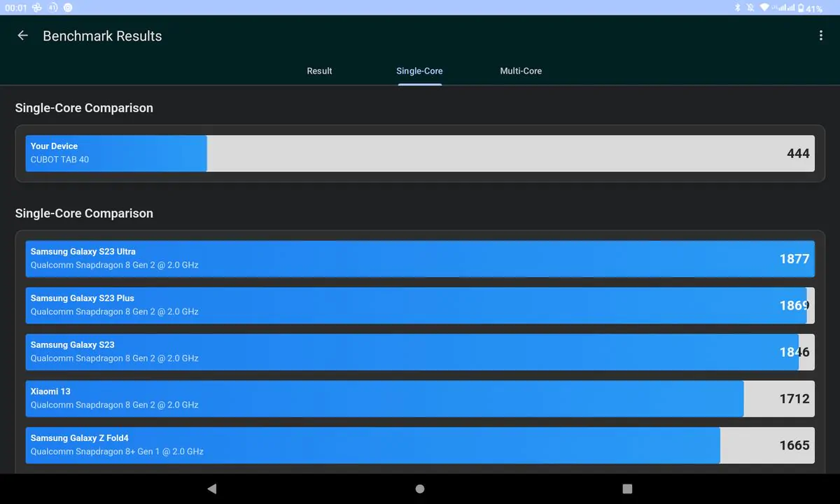This screenshot has width=840, height=504.
Task: Open the Samsung Galaxy S23 Plus entry
Action: click(420, 305)
